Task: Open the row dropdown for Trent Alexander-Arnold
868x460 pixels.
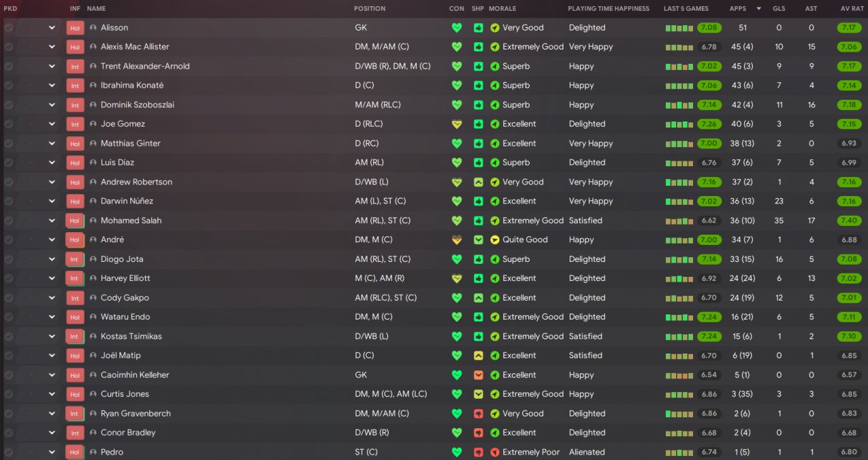Action: (52, 66)
